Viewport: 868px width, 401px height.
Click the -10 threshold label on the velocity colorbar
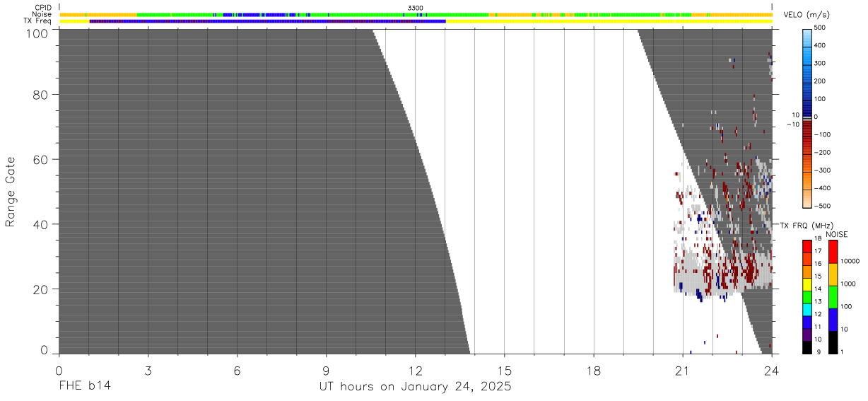pyautogui.click(x=793, y=124)
